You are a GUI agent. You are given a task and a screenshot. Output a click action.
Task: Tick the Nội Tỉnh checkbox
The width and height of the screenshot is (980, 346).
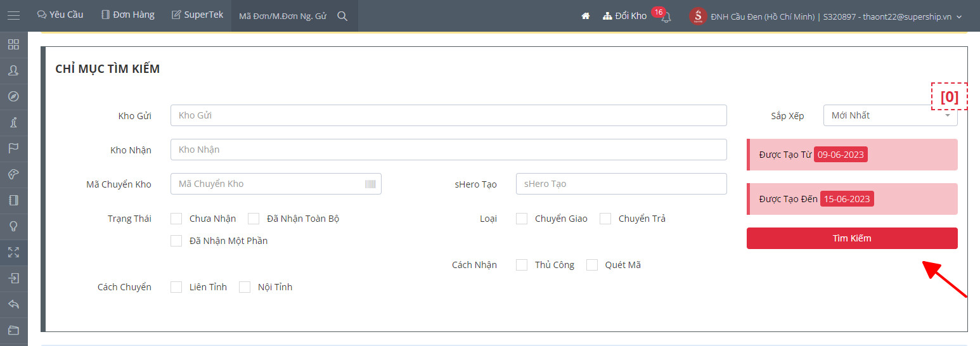[x=245, y=287]
